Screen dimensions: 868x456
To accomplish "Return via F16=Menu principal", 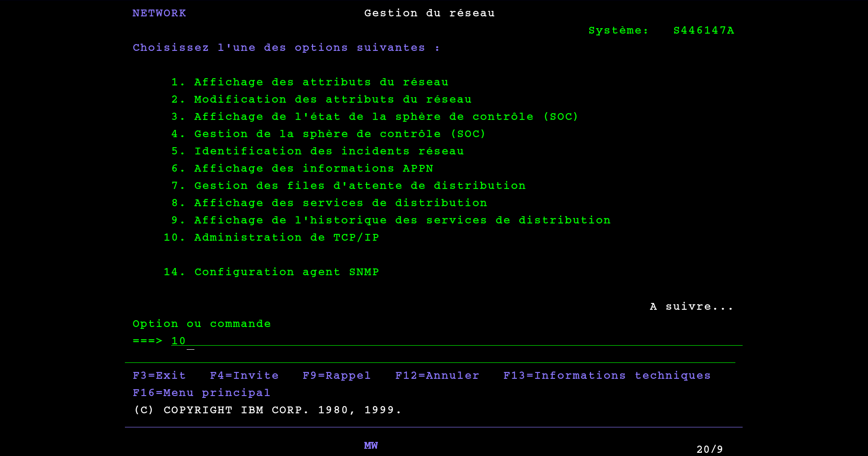I will [x=201, y=393].
